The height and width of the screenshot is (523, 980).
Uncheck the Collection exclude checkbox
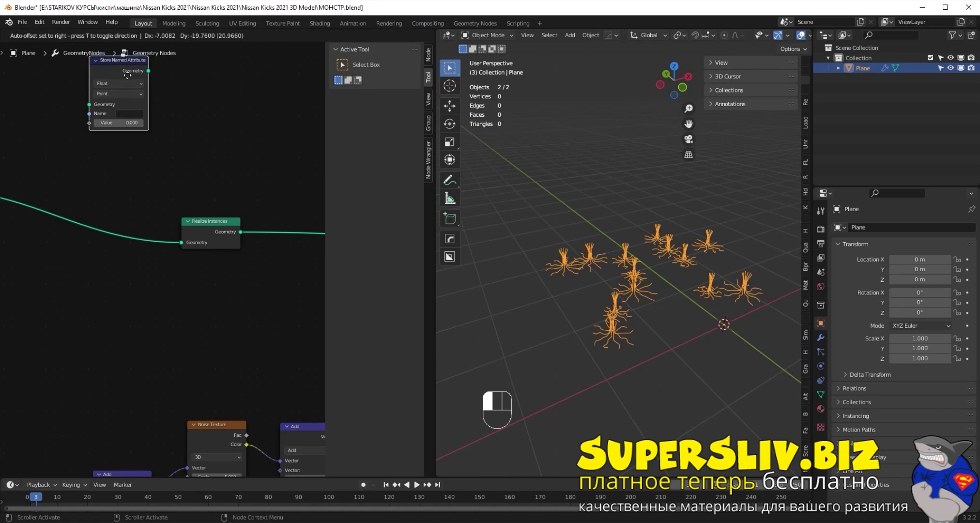[930, 58]
